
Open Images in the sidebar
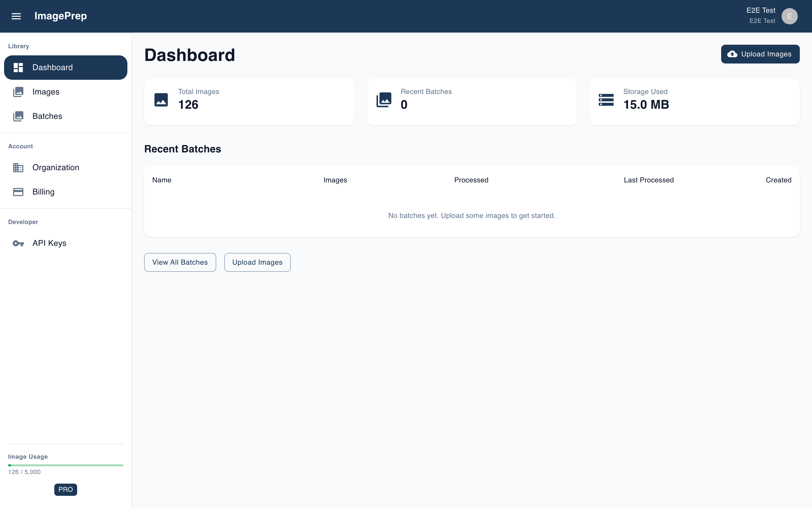tap(66, 92)
